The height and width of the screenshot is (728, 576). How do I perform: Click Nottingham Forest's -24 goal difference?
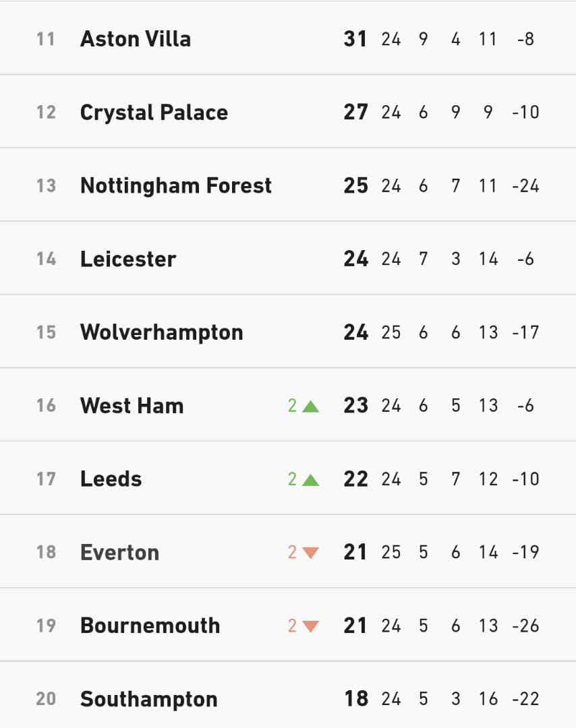tap(525, 186)
